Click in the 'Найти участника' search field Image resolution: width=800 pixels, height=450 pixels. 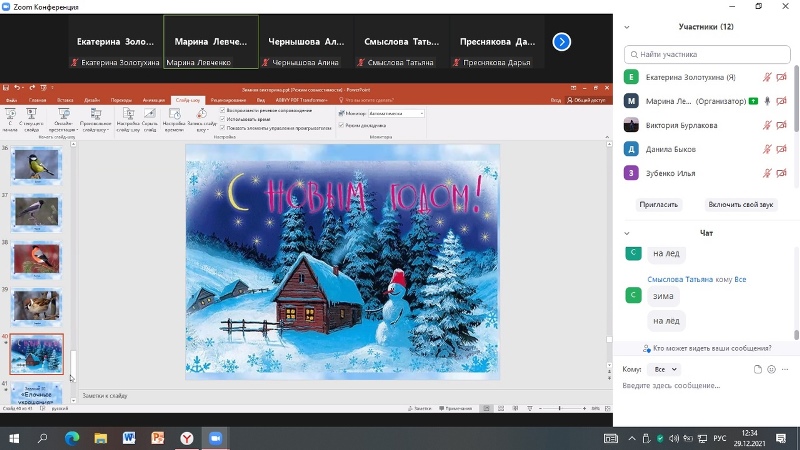pyautogui.click(x=710, y=54)
